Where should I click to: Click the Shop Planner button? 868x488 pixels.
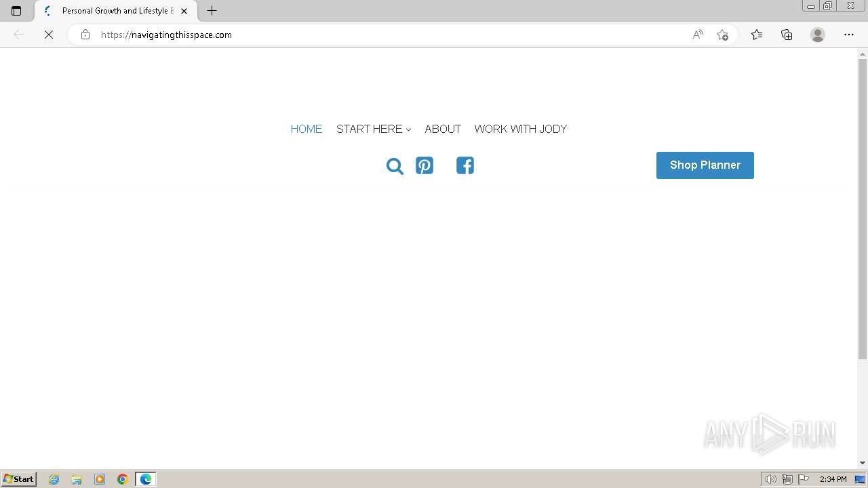(705, 165)
